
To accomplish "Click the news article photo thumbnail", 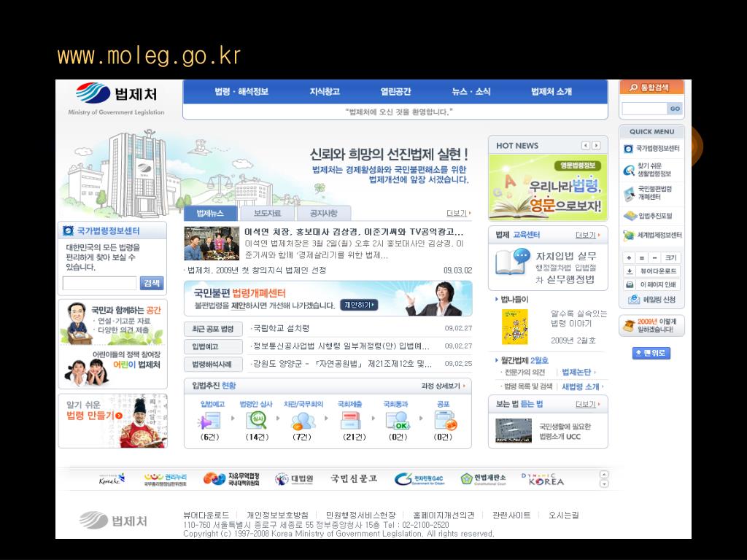I will click(212, 244).
